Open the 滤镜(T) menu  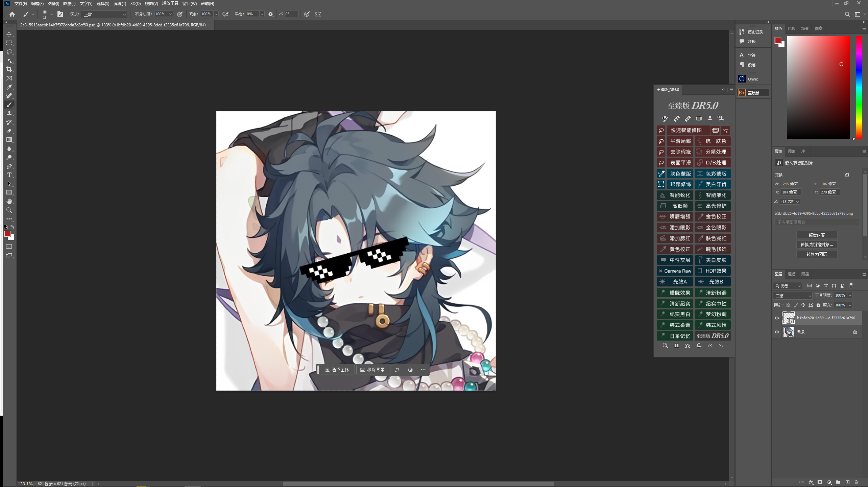[x=120, y=4]
